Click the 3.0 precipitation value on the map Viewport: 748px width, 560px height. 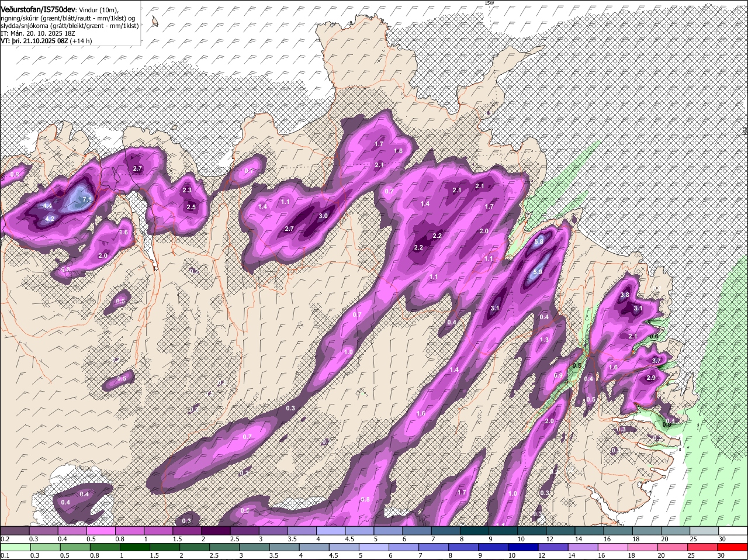click(323, 216)
